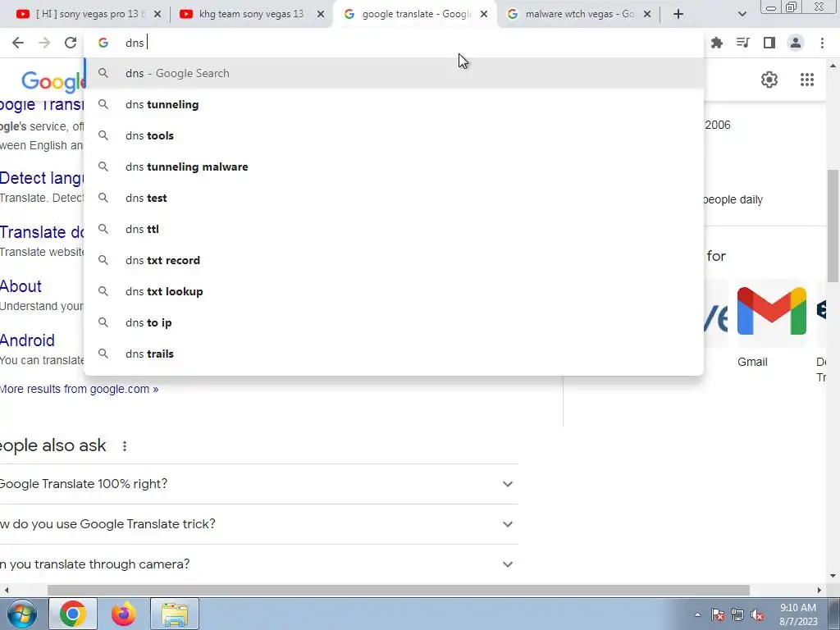Viewport: 840px width, 630px height.
Task: Open the Extensions puzzle icon
Action: pyautogui.click(x=717, y=43)
